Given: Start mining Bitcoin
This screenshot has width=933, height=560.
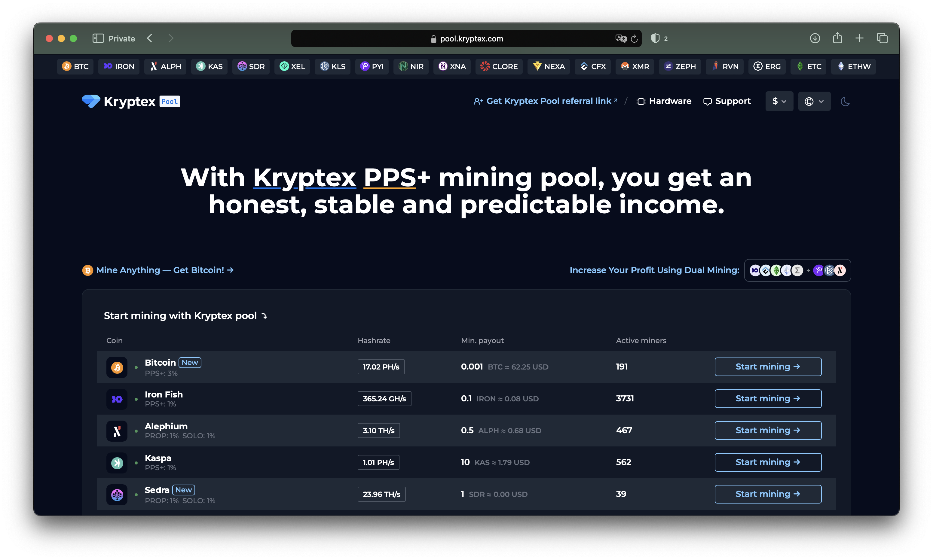Looking at the screenshot, I should click(768, 367).
